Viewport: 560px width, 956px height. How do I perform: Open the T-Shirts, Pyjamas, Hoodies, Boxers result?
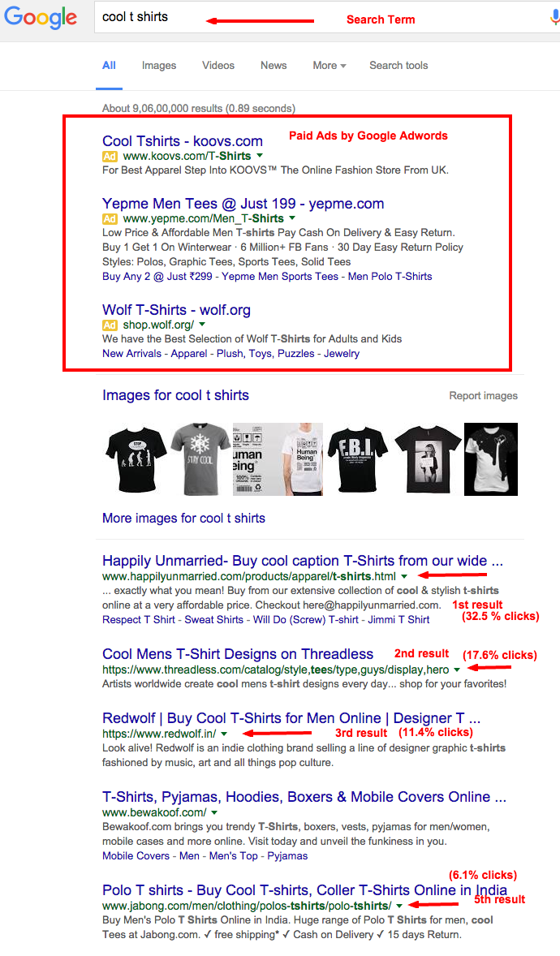point(304,797)
